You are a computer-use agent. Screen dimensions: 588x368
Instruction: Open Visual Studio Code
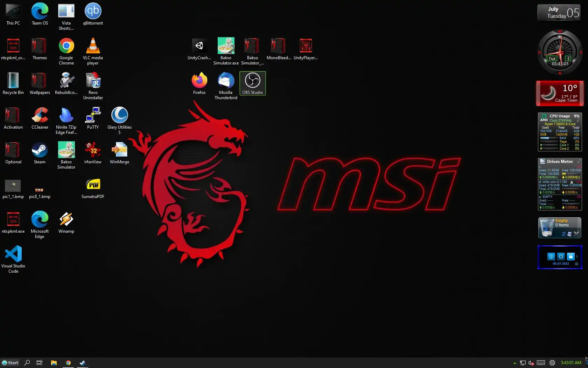click(x=13, y=260)
